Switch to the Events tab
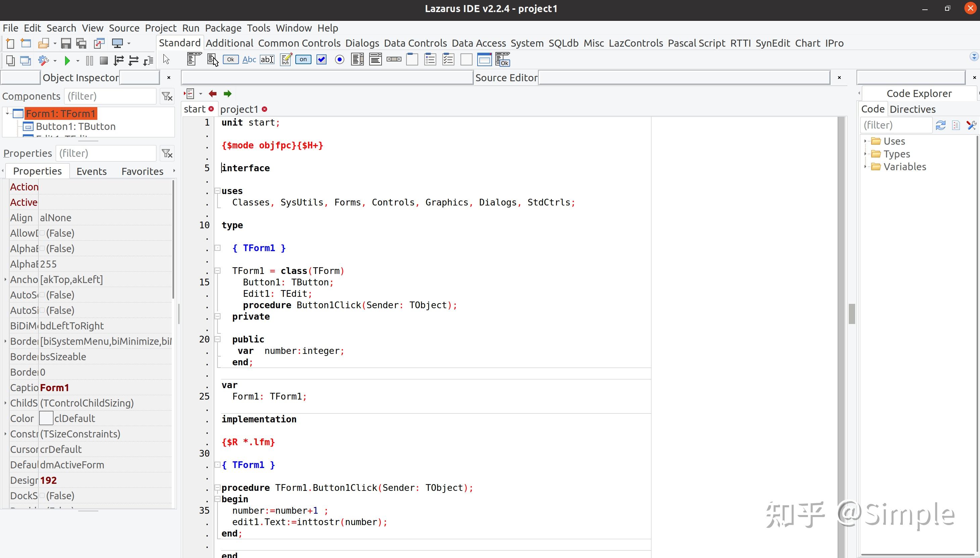This screenshot has height=558, width=980. click(92, 171)
